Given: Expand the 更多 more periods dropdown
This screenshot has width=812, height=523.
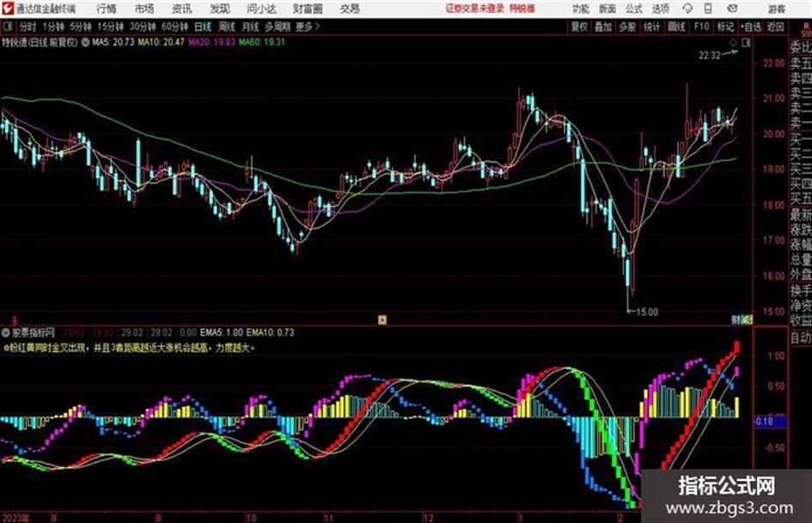Looking at the screenshot, I should (308, 27).
